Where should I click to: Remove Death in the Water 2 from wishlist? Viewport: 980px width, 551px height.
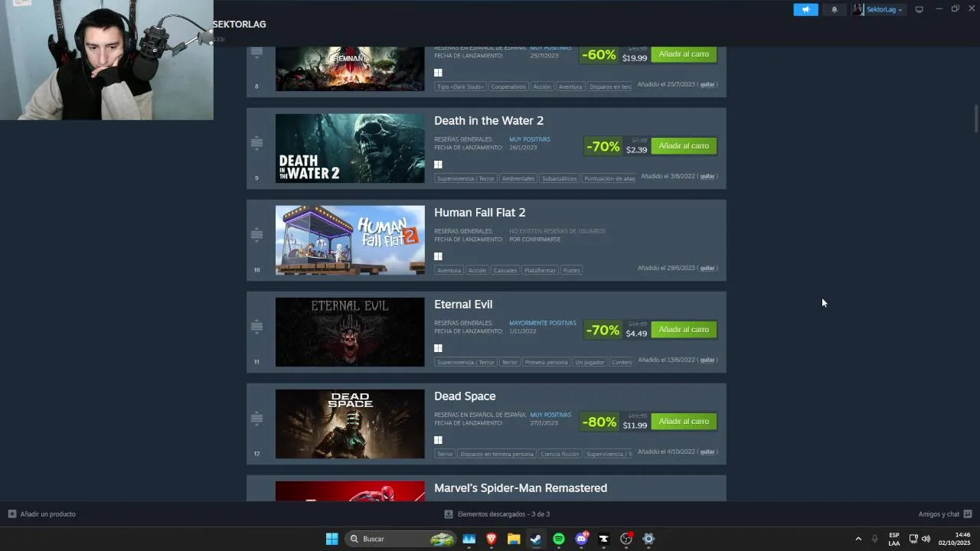pos(707,176)
